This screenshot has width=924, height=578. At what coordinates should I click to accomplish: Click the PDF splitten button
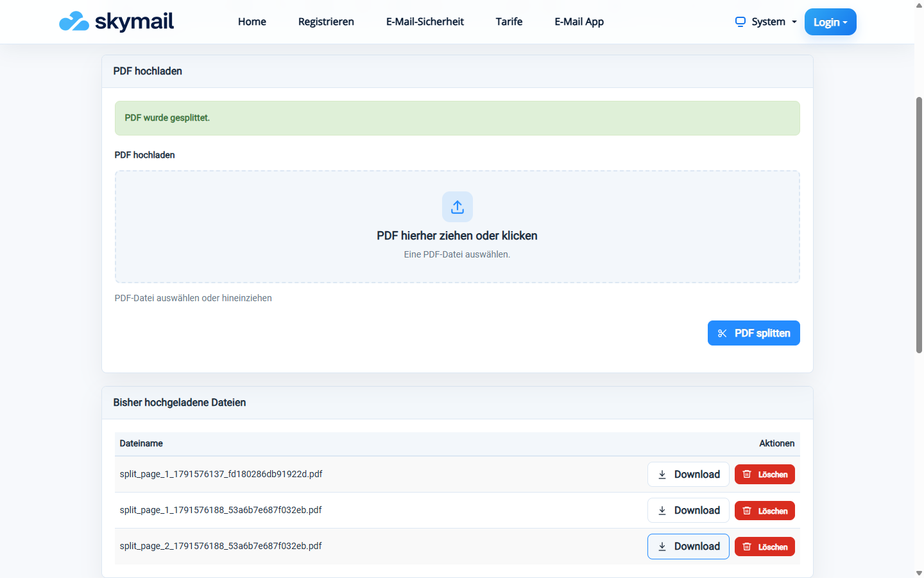coord(754,333)
